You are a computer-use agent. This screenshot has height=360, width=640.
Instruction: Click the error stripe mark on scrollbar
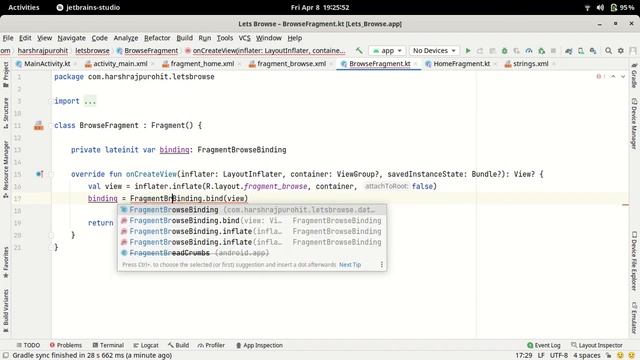pyautogui.click(x=625, y=205)
